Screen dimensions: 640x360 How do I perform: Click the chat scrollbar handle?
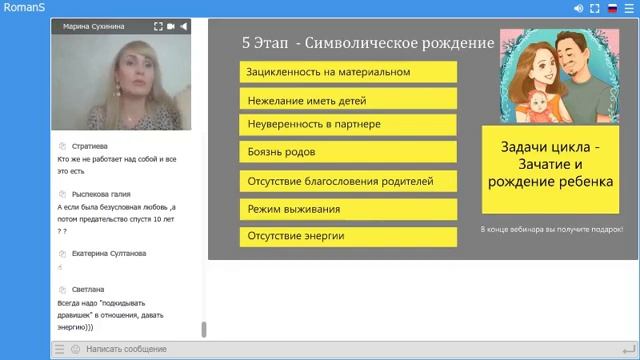pos(204,329)
